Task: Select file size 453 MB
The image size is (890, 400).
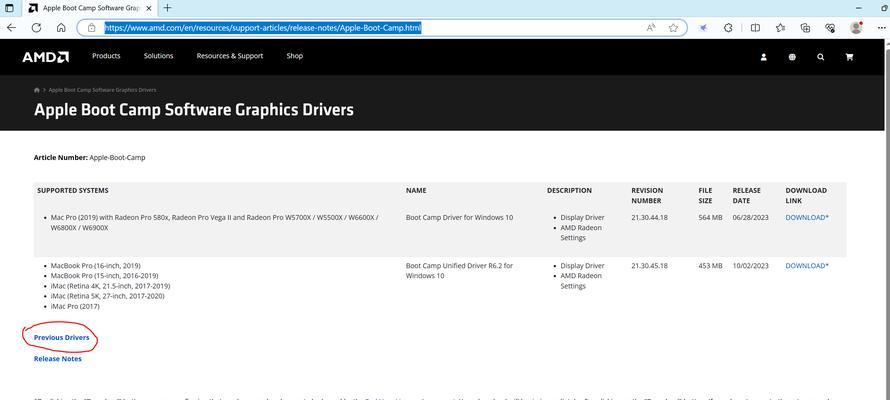Action: coord(710,266)
